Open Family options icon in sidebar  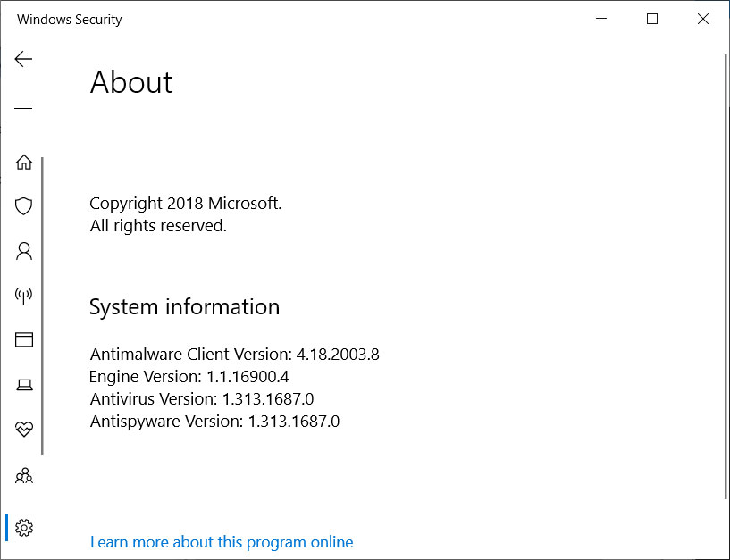coord(24,475)
